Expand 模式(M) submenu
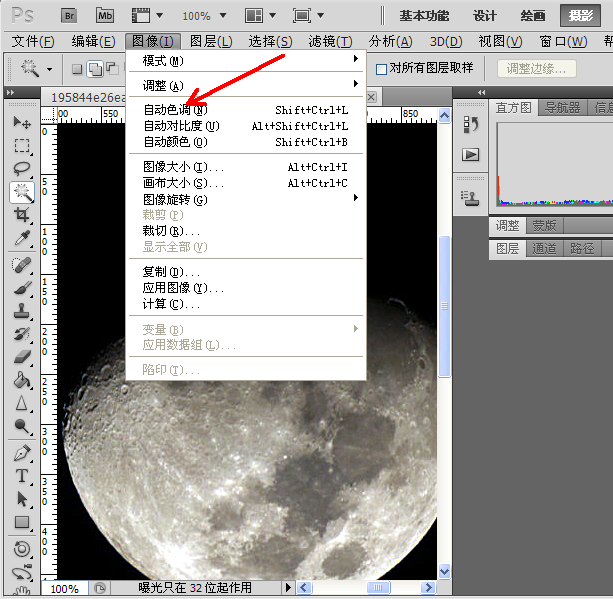 click(246, 61)
